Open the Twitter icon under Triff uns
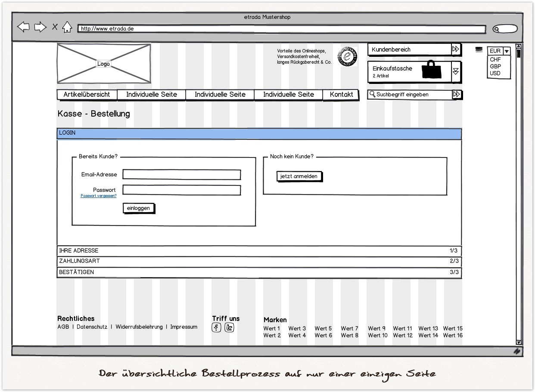Screen dimensions: 535x392 coord(229,327)
